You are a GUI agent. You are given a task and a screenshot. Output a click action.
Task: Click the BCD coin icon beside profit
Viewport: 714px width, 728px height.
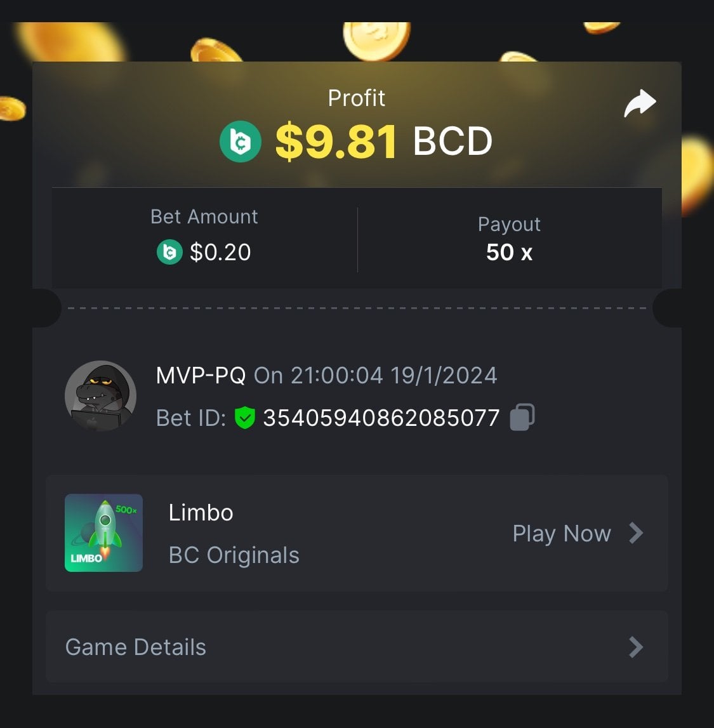coord(241,142)
